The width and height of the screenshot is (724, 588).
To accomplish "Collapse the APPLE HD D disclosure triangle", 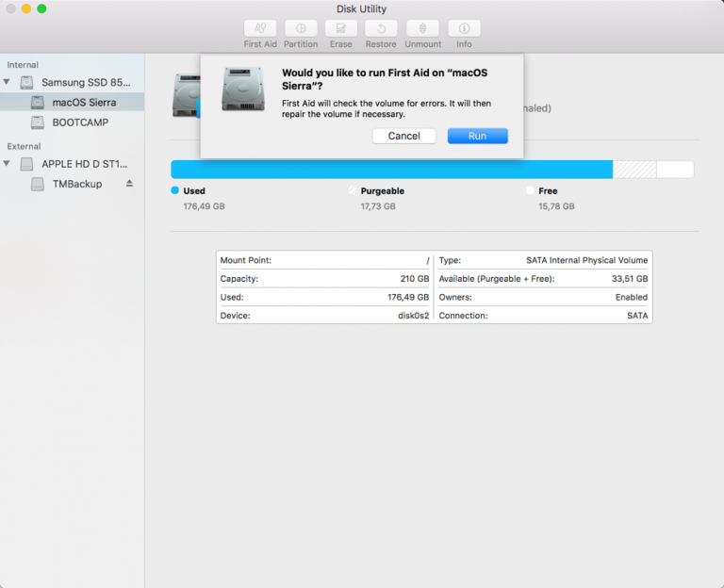I will [x=7, y=163].
